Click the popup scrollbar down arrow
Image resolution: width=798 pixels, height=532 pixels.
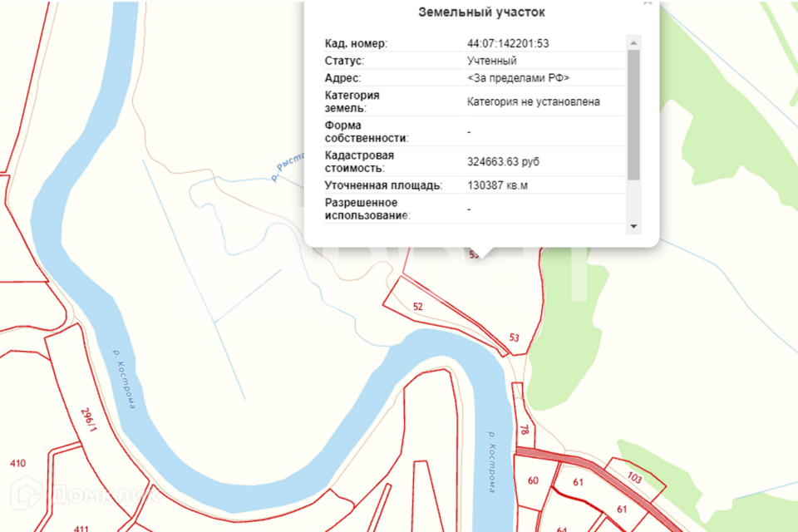pos(633,226)
